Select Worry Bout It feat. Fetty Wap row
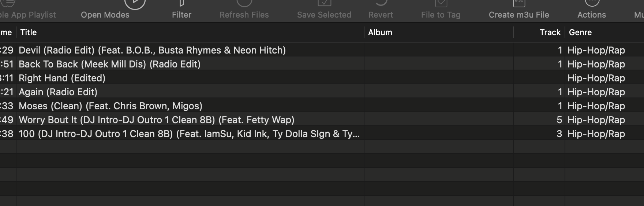 pyautogui.click(x=157, y=120)
